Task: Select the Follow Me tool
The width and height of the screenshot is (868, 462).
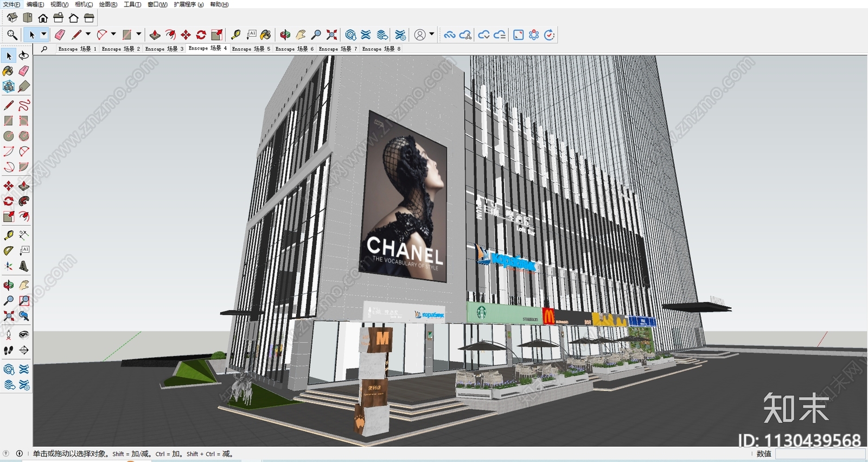Action: click(x=24, y=201)
